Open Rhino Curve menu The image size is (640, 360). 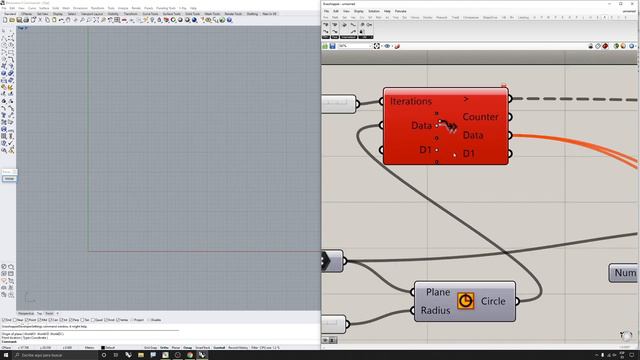(x=32, y=8)
